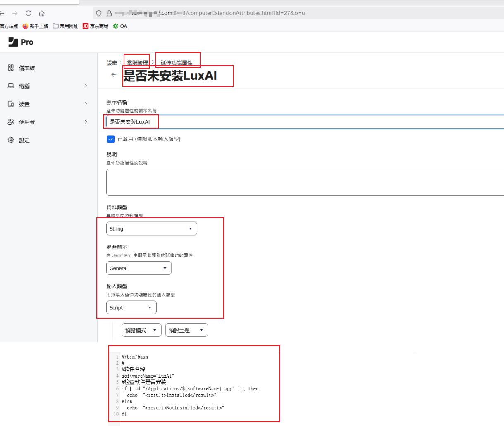Toggle the 已啟用 checkbox
This screenshot has width=504, height=426.
point(110,139)
